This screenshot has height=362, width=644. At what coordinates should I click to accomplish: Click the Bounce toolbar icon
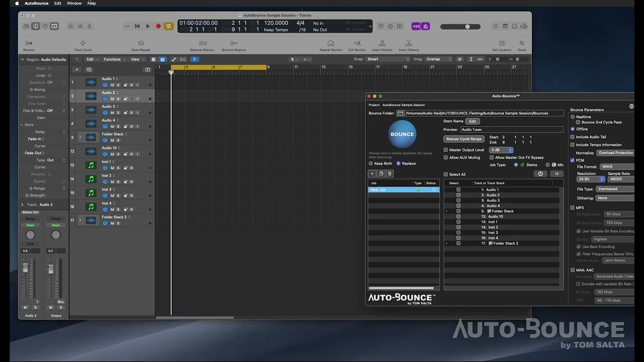[x=29, y=43]
